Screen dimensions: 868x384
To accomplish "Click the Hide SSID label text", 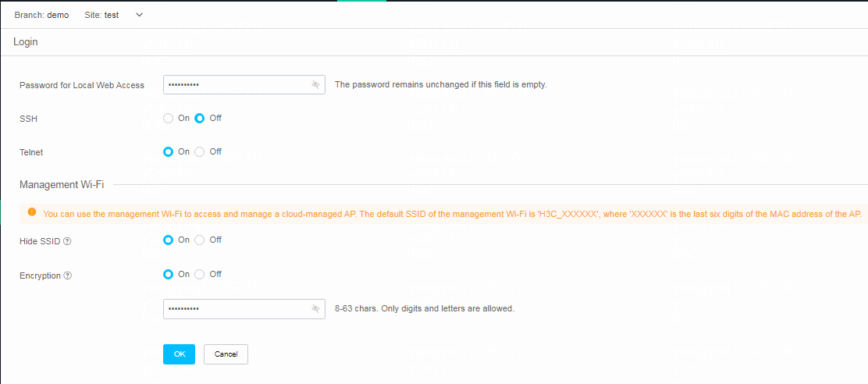I will (40, 241).
